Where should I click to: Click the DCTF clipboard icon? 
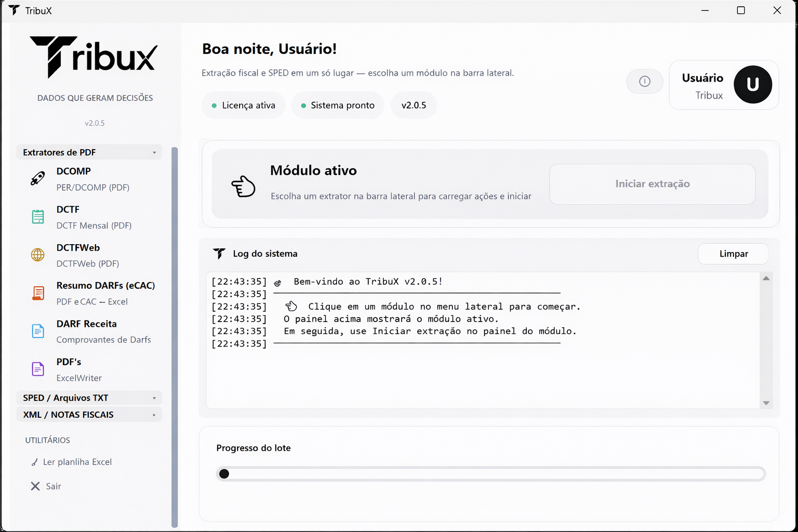[37, 217]
